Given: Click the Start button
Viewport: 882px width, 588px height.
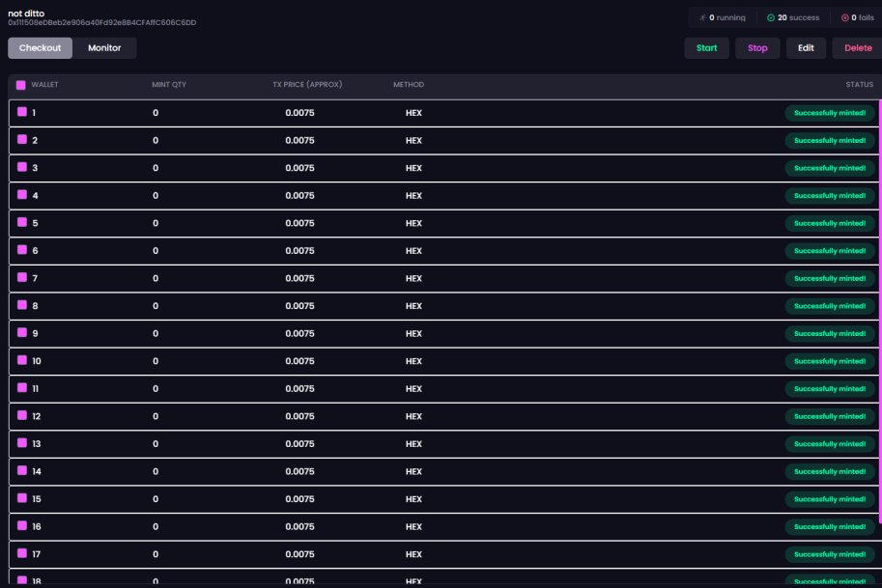Looking at the screenshot, I should [706, 47].
